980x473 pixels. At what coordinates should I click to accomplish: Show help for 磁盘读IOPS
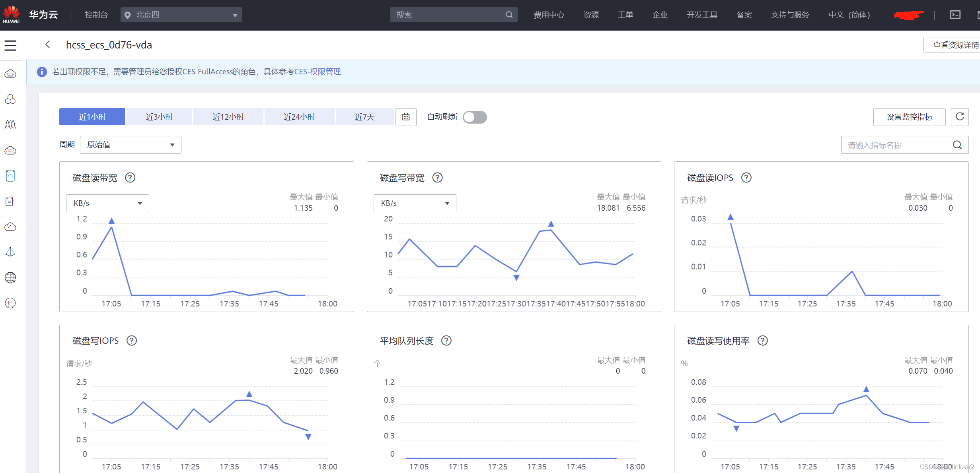coord(746,178)
